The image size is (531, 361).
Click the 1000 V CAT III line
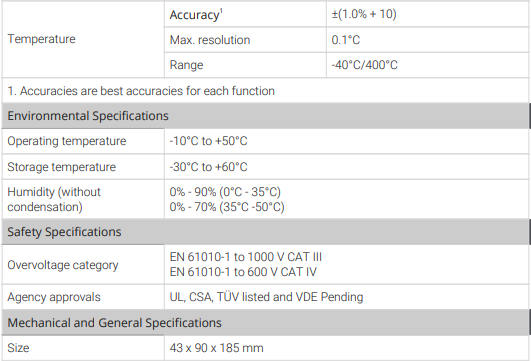[x=246, y=257]
